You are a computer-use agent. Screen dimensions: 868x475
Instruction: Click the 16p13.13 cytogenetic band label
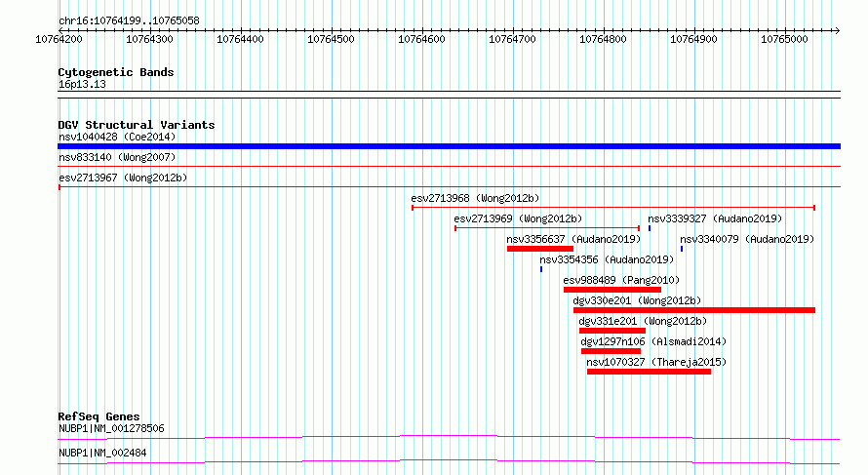[82, 84]
